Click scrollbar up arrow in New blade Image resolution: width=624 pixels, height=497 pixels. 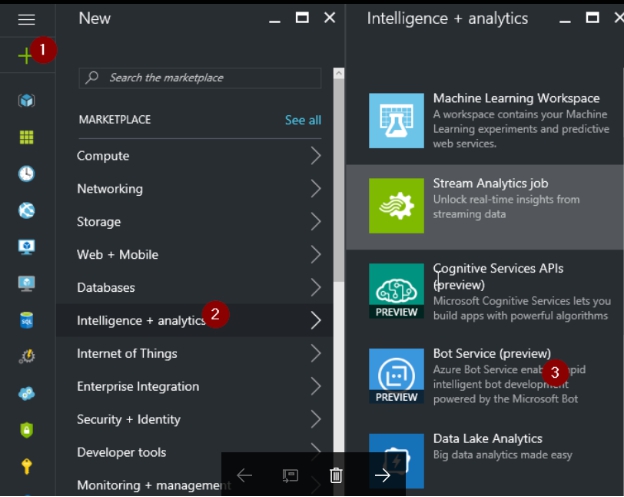339,73
